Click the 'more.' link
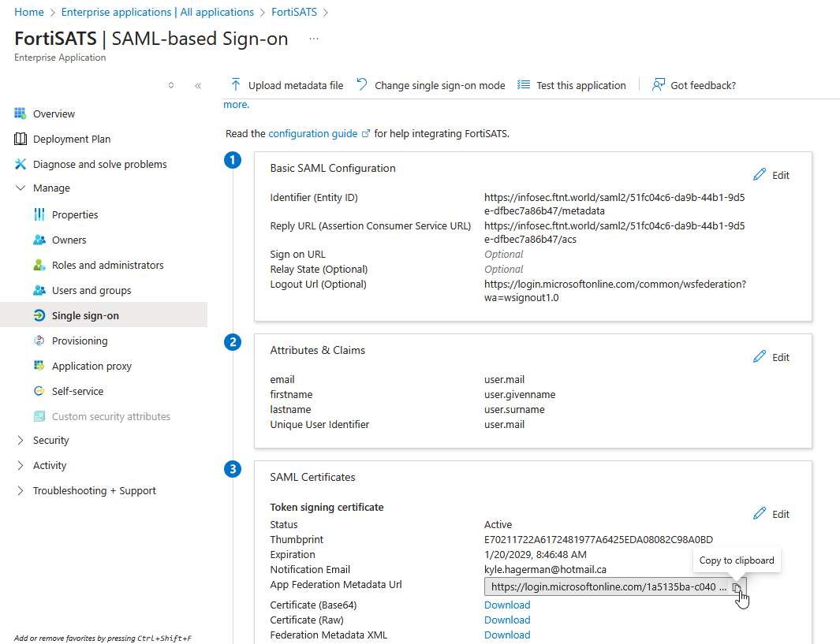Screen dimensions: 840x644 [x=237, y=104]
